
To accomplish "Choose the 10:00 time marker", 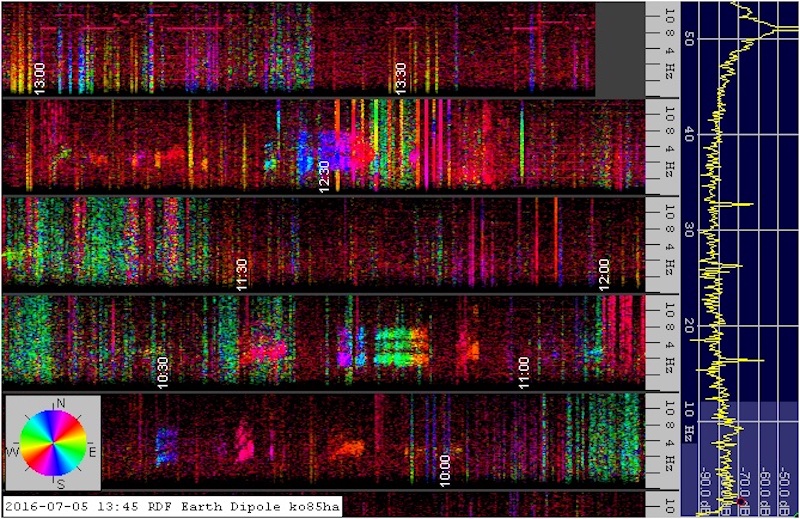I will click(x=445, y=467).
